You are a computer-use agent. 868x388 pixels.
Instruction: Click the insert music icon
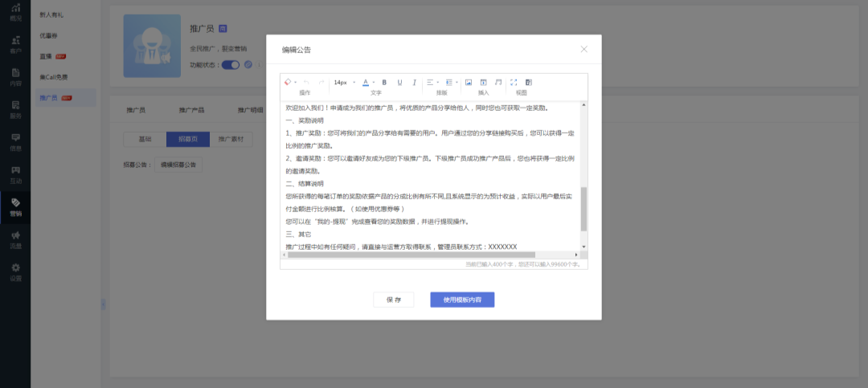tap(498, 82)
